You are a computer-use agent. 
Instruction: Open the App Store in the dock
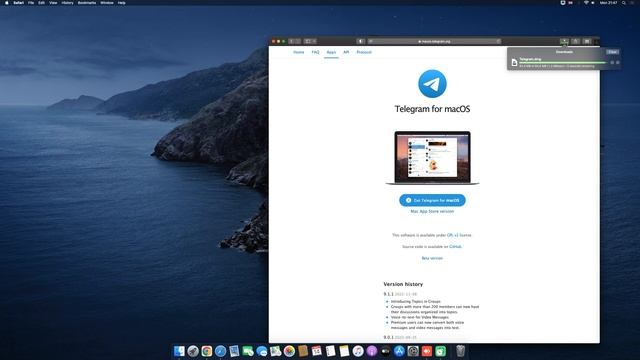pos(399,351)
